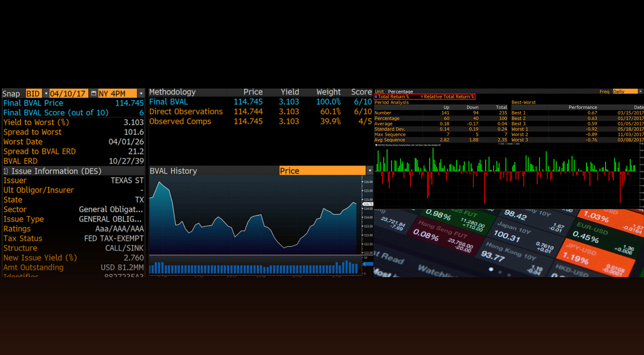This screenshot has width=644, height=355.
Task: Click the total return bar chart
Action: pyautogui.click(x=507, y=175)
